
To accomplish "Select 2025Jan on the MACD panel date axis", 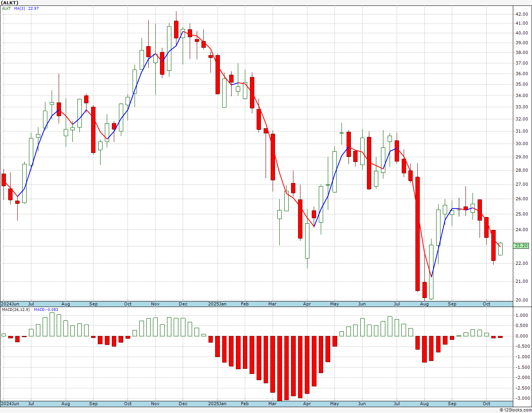I will point(217,404).
